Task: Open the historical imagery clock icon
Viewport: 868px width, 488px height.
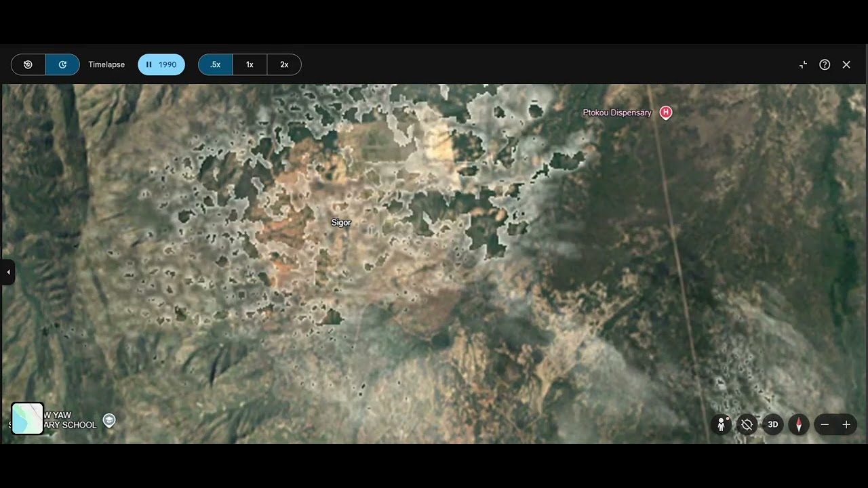Action: click(x=28, y=64)
